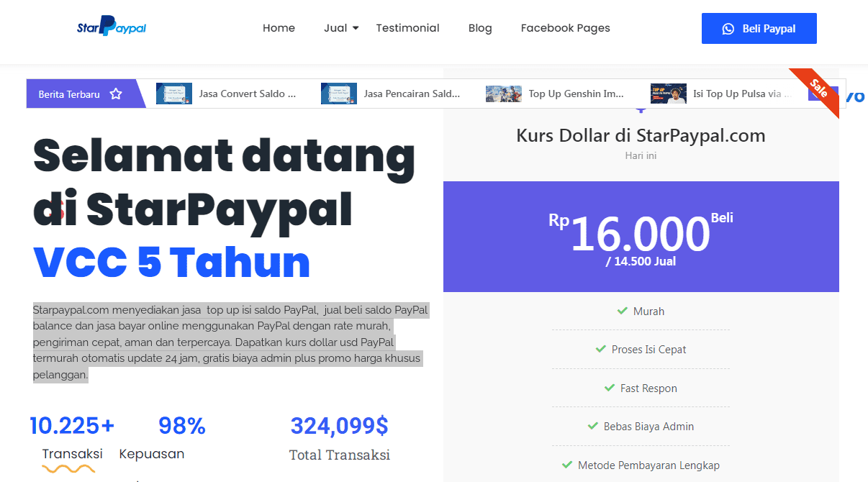Click the star icon beside Berita Terbaru

[x=116, y=94]
